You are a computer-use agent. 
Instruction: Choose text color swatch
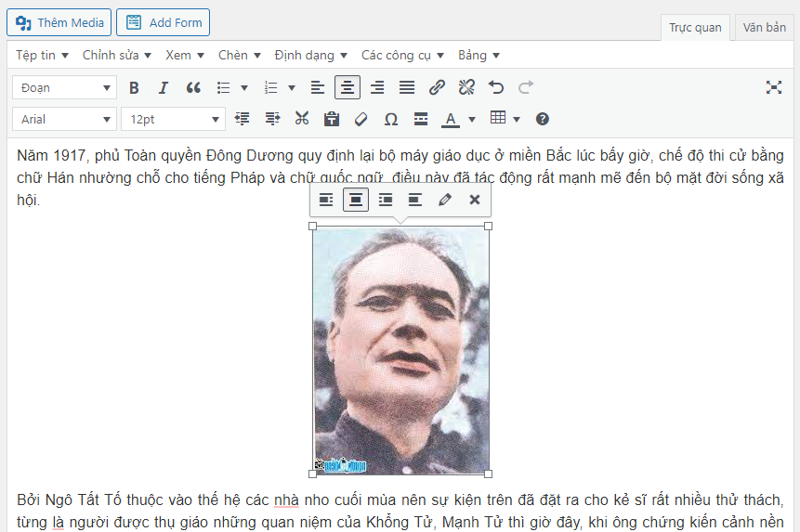point(450,119)
